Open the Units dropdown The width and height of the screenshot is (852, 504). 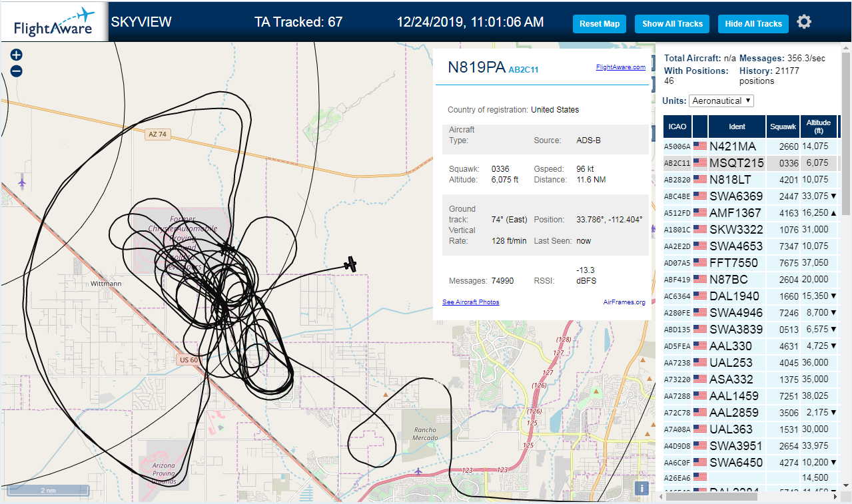(x=721, y=101)
